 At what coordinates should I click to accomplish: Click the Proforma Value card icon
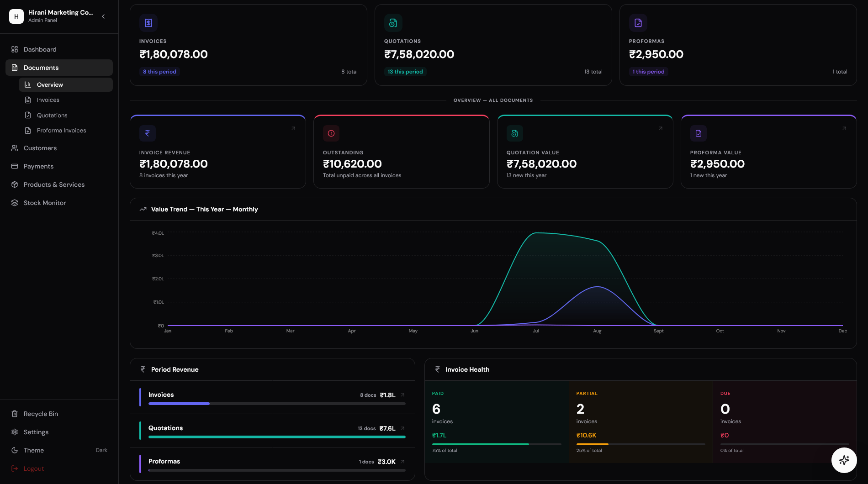coord(699,133)
